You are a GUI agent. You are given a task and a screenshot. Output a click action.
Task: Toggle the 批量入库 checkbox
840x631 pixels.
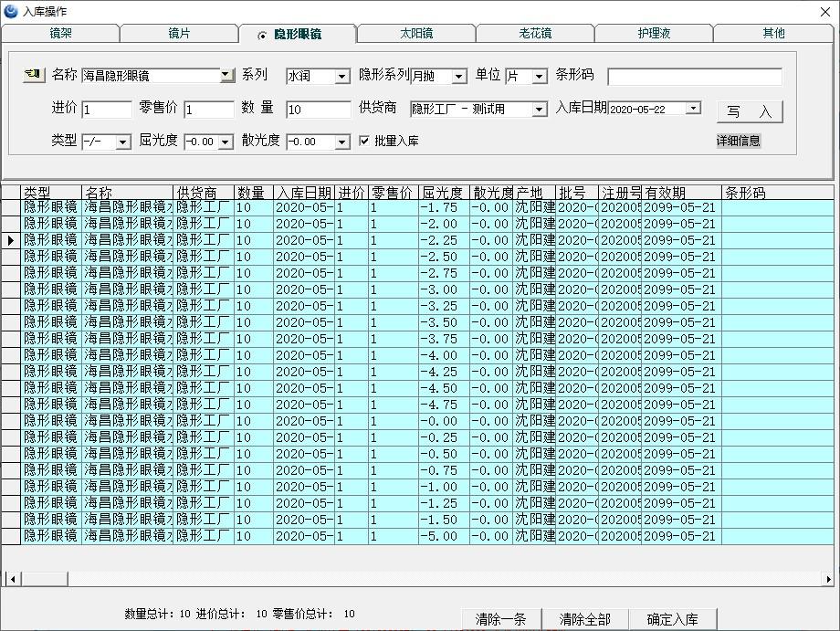tap(364, 142)
